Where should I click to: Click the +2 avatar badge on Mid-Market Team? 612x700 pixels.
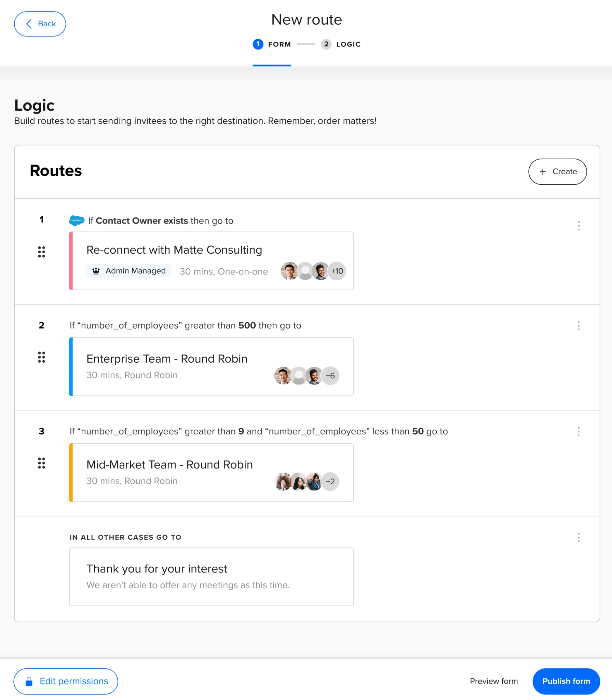pos(330,482)
